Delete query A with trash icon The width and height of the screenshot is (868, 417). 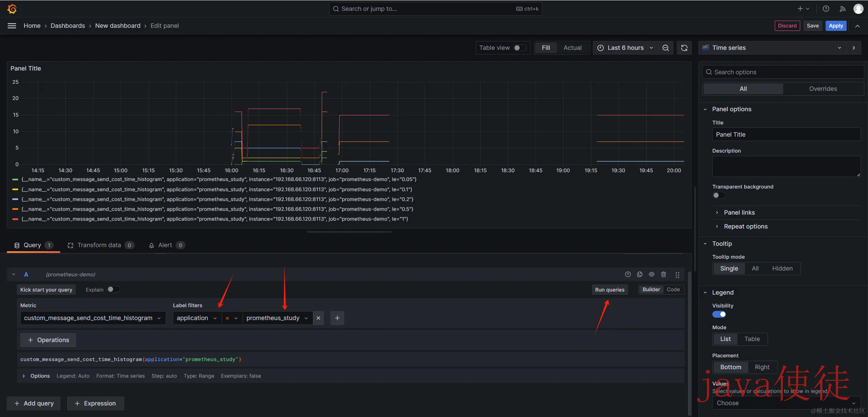(x=664, y=274)
